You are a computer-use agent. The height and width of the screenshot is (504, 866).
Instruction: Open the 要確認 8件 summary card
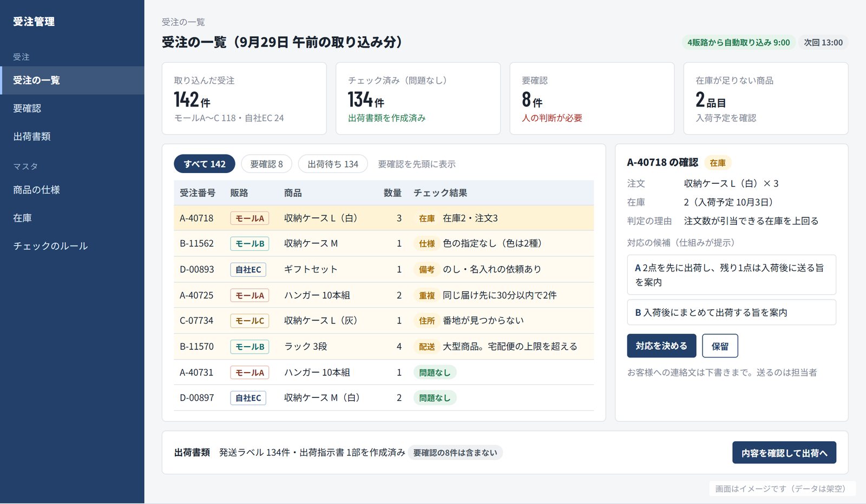click(x=592, y=98)
